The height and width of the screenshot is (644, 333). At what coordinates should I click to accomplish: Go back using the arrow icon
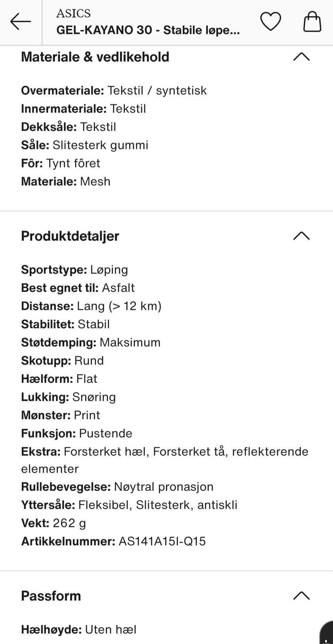pyautogui.click(x=20, y=22)
